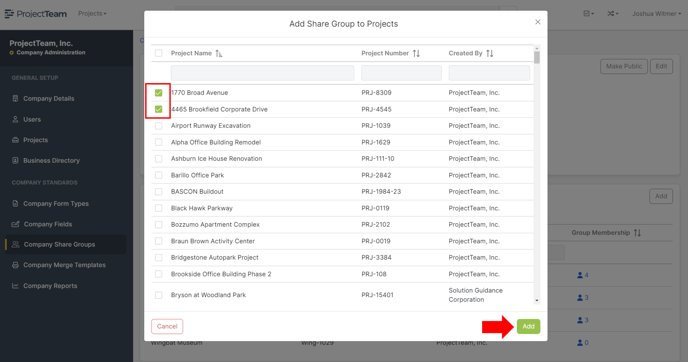Sort by Project Name column icon

coord(219,54)
